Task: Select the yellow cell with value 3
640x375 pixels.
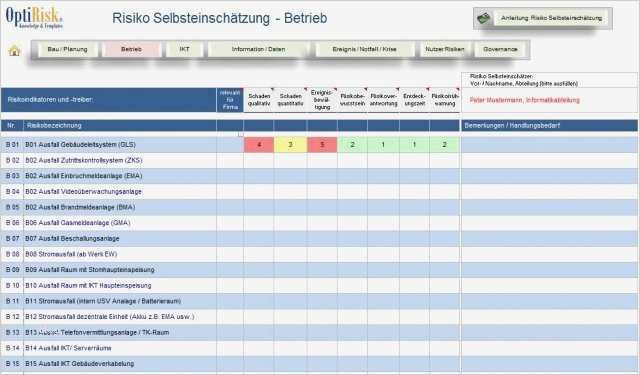Action: point(290,145)
